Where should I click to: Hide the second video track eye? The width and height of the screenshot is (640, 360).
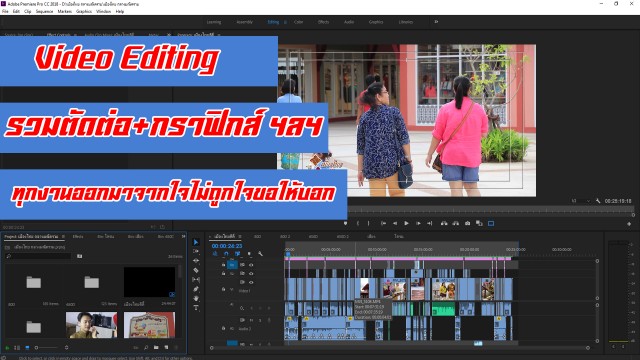251,273
